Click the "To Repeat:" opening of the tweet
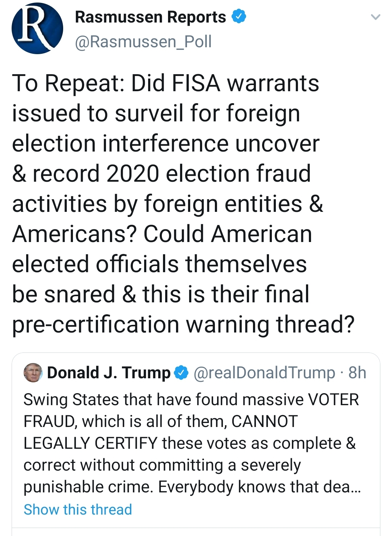 click(x=68, y=83)
